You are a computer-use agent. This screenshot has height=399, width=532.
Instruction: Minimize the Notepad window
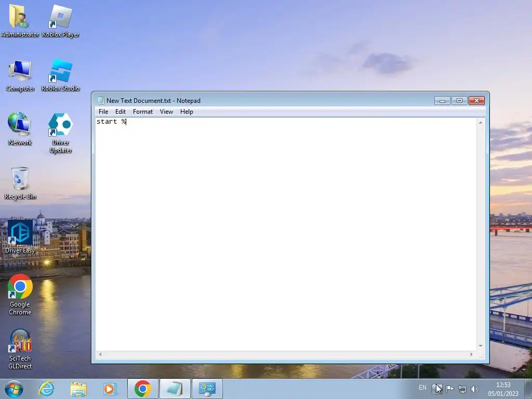click(x=442, y=101)
